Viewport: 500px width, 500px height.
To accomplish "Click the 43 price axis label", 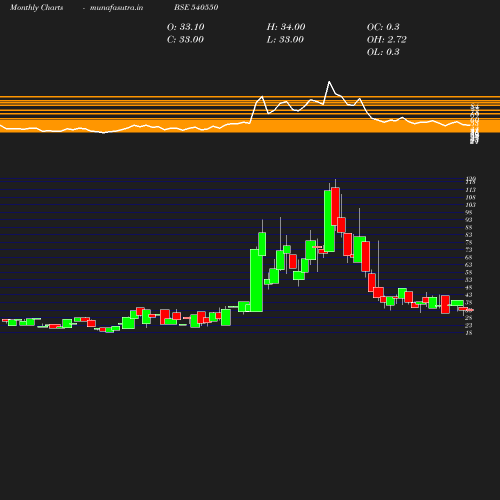I will point(469,295).
